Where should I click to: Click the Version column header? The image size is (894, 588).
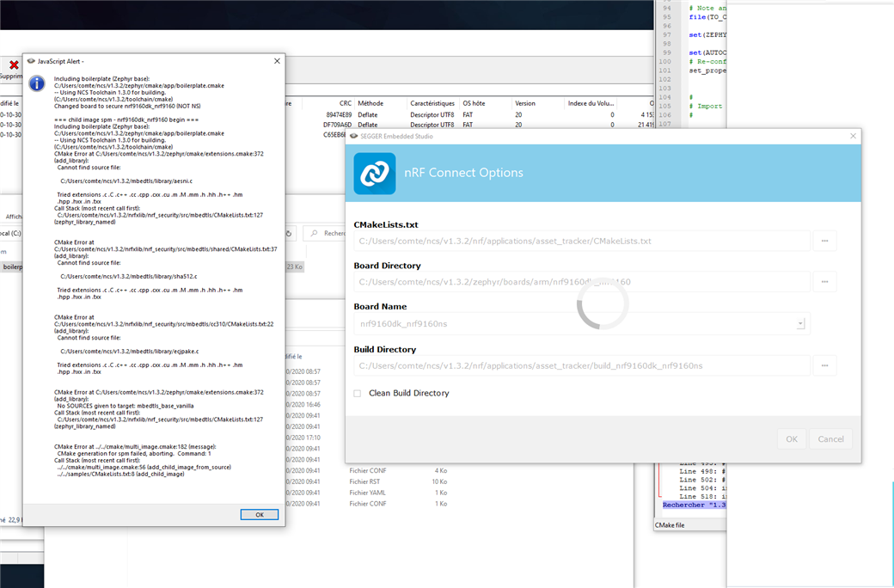click(525, 103)
